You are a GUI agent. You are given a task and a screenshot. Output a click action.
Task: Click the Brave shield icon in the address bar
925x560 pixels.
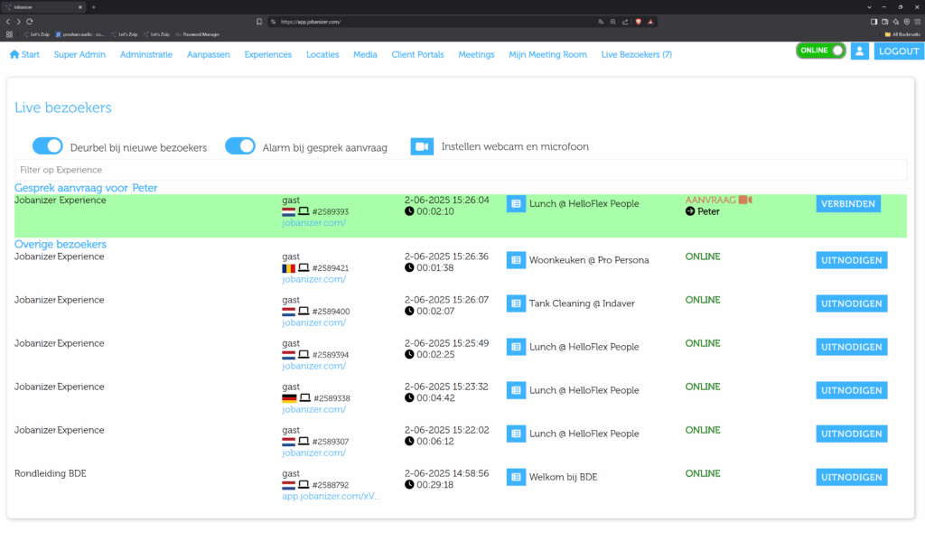tap(637, 21)
